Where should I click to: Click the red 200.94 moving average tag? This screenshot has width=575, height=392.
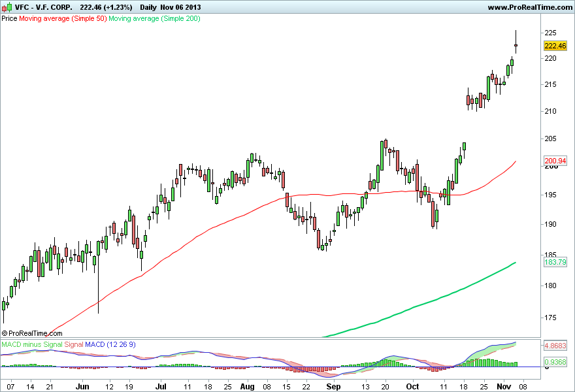(555, 161)
